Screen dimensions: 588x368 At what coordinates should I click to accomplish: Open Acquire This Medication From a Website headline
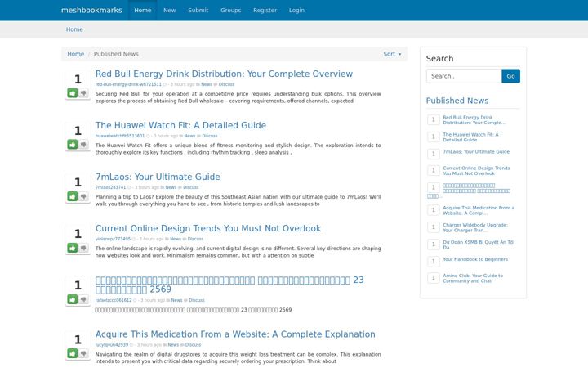235,334
